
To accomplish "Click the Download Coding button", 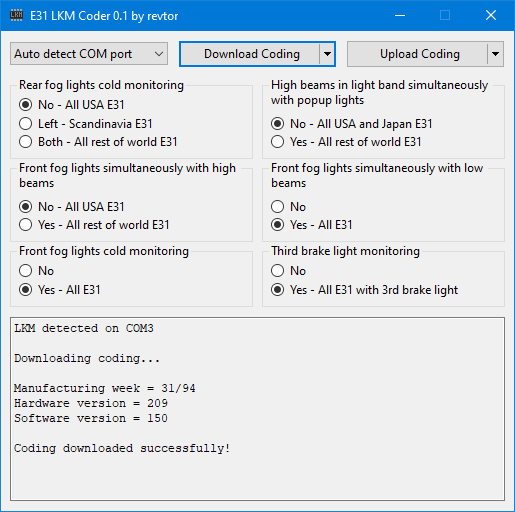I will (249, 54).
